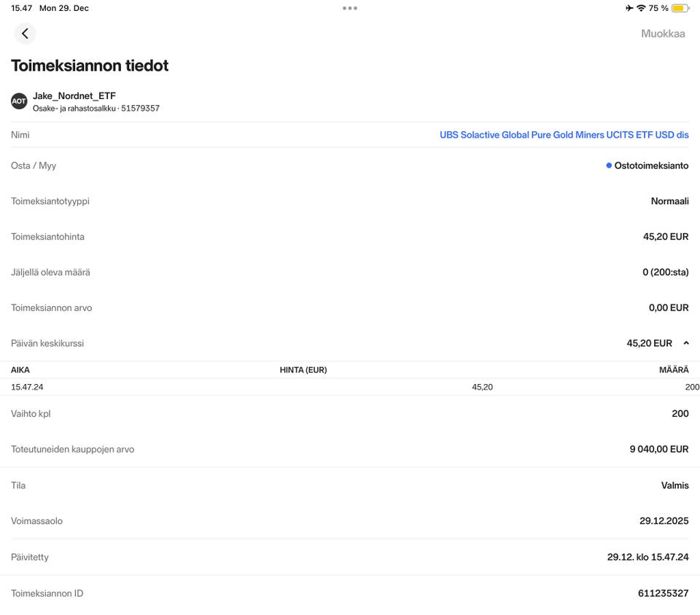Image resolution: width=700 pixels, height=615 pixels.
Task: Click the trade time 15.47.24 cell
Action: pyautogui.click(x=27, y=387)
